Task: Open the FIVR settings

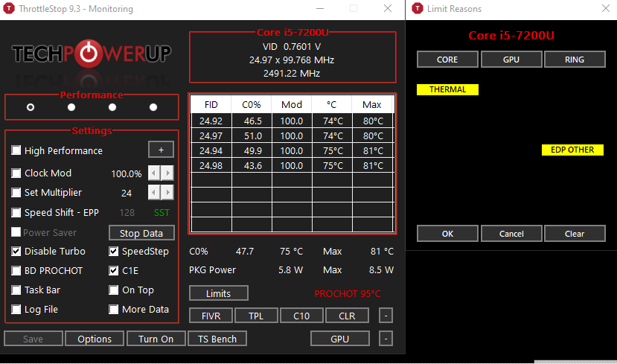Action: [211, 316]
